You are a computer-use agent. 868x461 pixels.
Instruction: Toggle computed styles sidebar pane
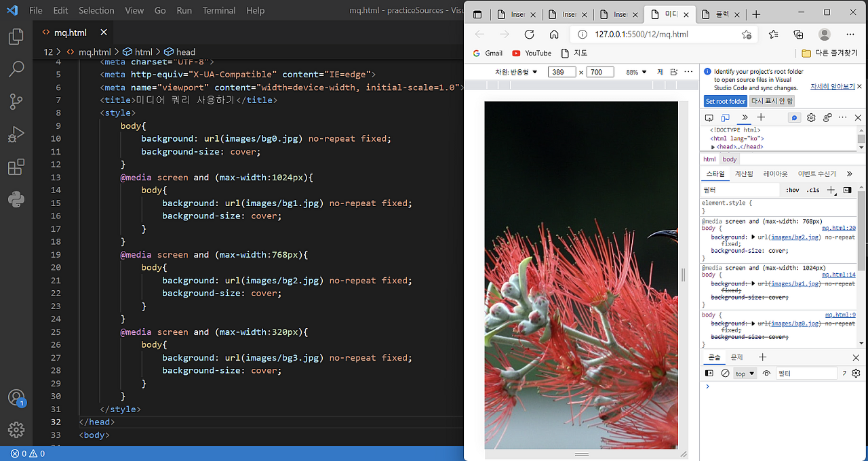tap(848, 191)
